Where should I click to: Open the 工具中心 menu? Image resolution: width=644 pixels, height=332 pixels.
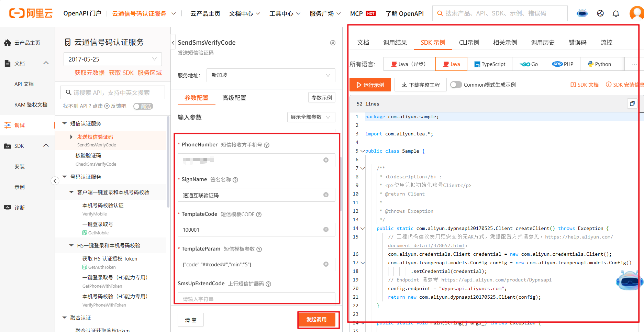pos(285,13)
